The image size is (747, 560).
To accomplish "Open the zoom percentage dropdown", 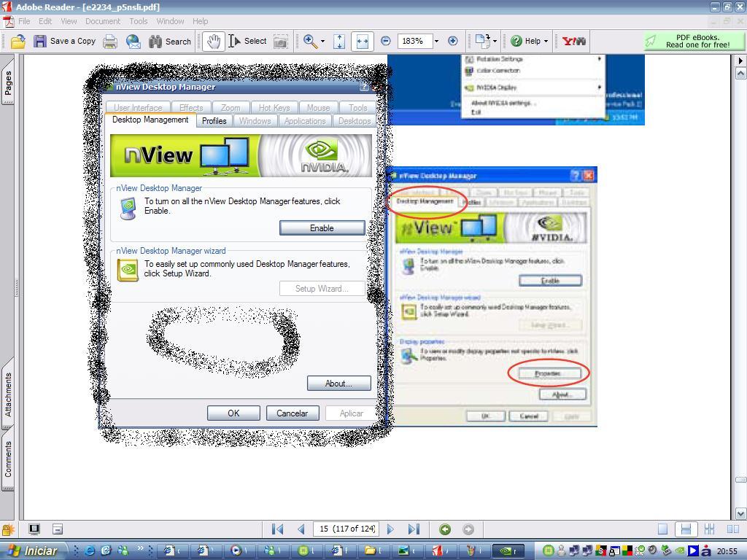I will coord(436,42).
